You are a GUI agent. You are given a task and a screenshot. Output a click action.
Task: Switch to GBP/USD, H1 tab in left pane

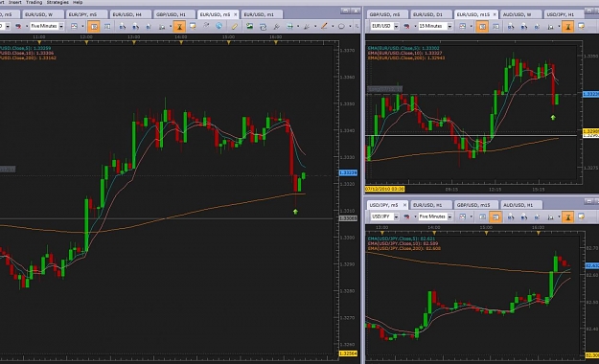pos(174,14)
